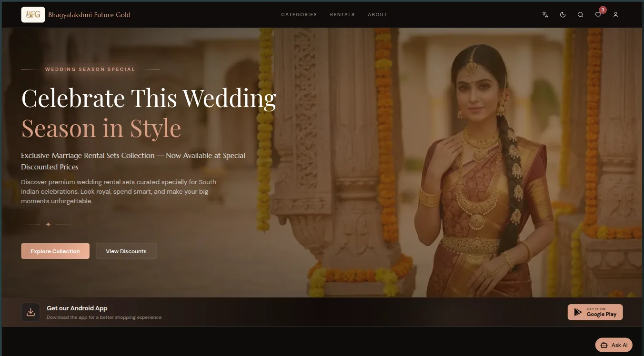Open the user account icon
Image resolution: width=644 pixels, height=356 pixels.
615,15
